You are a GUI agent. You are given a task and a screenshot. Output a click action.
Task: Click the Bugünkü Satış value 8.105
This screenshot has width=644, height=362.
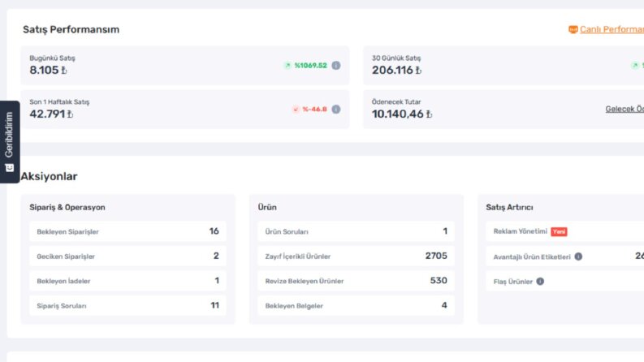48,70
